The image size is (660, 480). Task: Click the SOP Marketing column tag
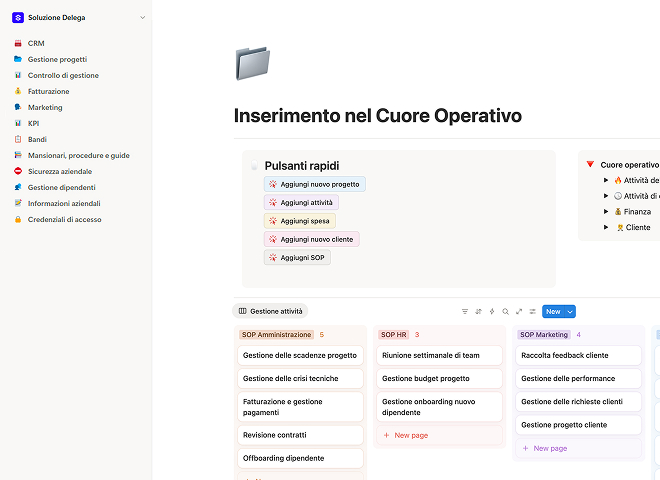click(x=544, y=335)
